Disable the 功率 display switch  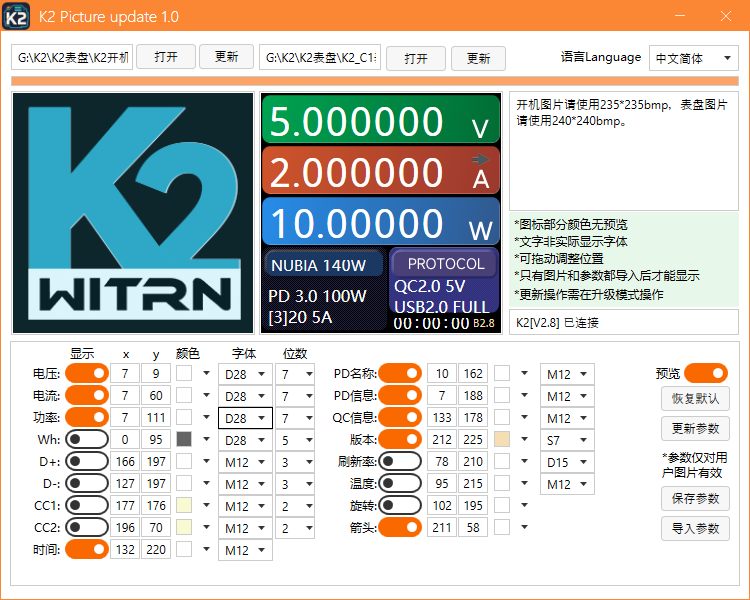coord(87,417)
